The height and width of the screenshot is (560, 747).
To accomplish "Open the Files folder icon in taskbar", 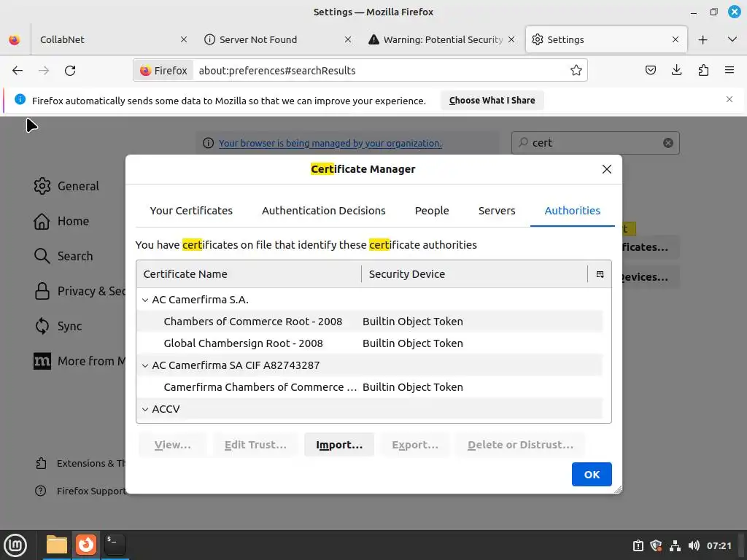I will tap(57, 545).
